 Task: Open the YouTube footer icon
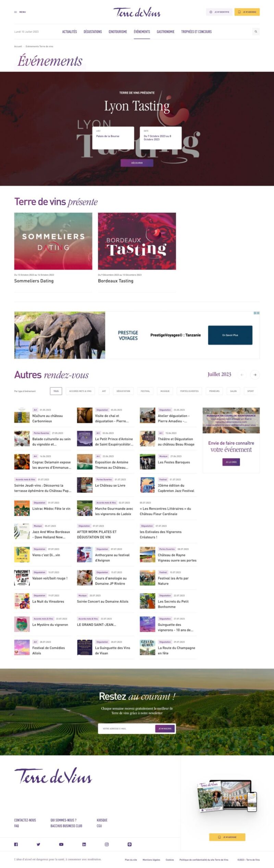61,844
